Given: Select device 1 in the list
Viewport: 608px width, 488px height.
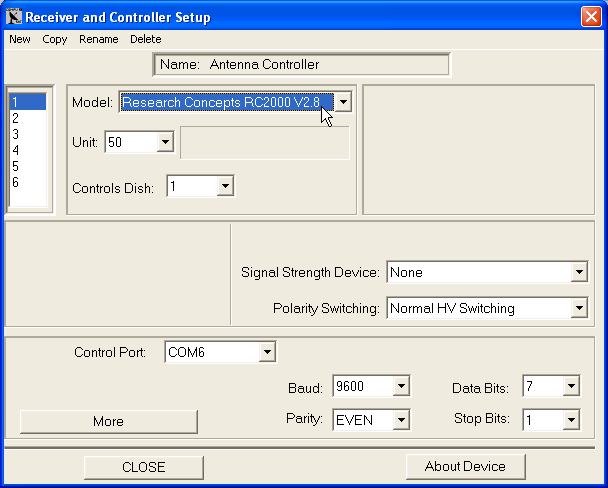Looking at the screenshot, I should click(x=28, y=102).
